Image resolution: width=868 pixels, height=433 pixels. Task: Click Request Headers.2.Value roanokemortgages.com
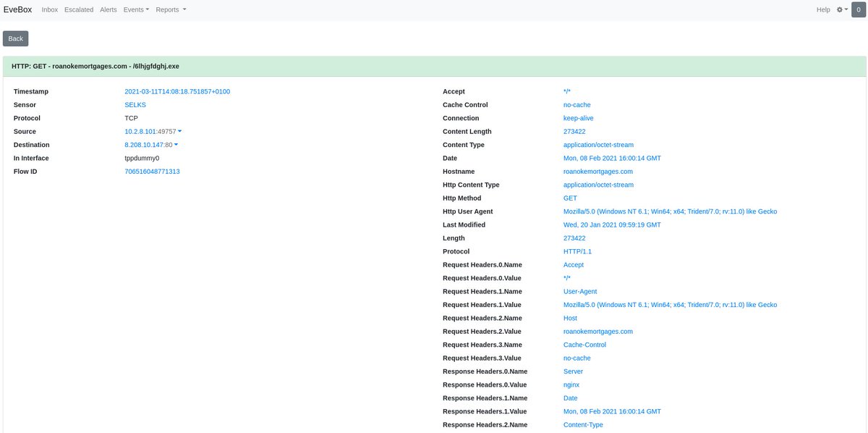click(x=598, y=332)
